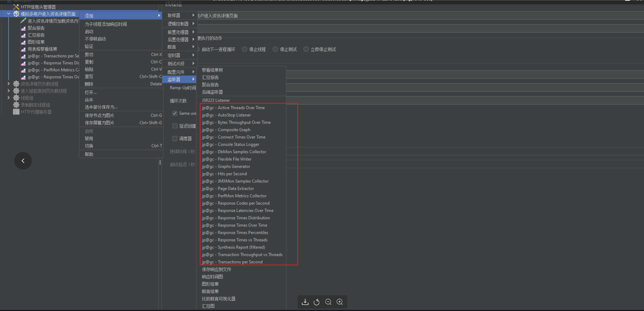This screenshot has height=311, width=644.
Task: Click the HTTP信息头管理器 wrench icon
Action: tap(16, 7)
